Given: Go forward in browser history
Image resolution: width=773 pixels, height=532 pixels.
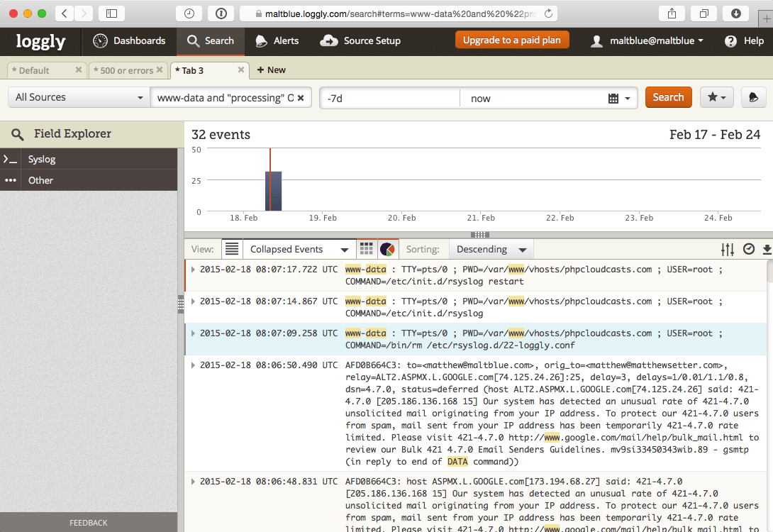Looking at the screenshot, I should coord(84,13).
